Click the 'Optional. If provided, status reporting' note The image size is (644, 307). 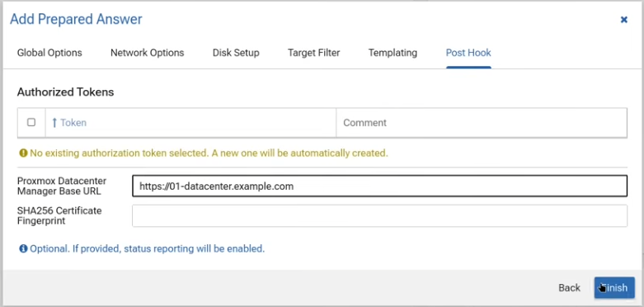coord(148,248)
